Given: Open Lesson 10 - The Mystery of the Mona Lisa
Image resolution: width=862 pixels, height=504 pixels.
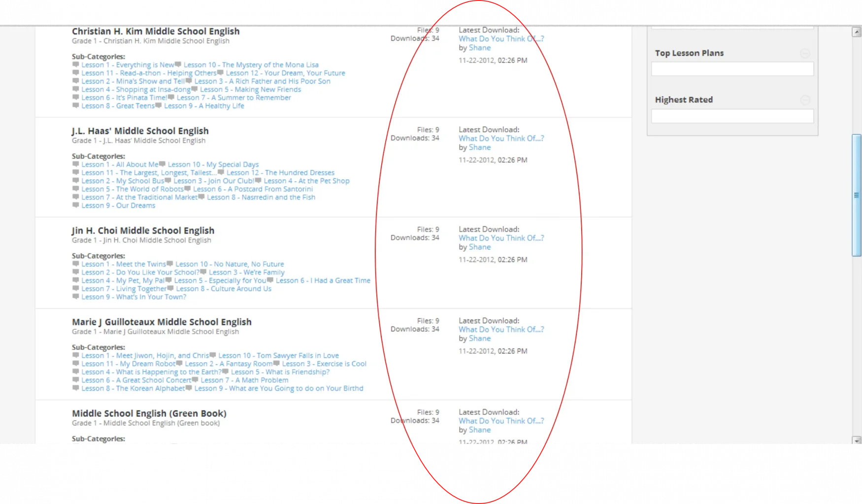Looking at the screenshot, I should coord(251,64).
